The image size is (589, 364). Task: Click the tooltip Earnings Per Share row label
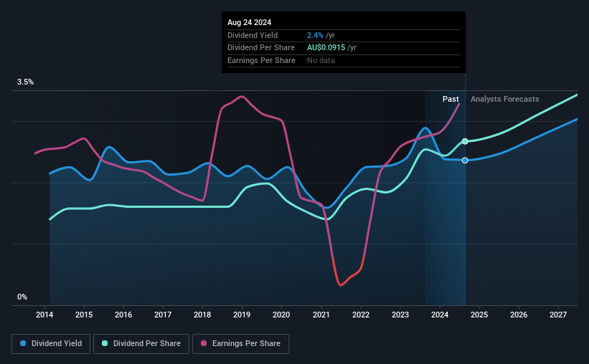coord(261,60)
